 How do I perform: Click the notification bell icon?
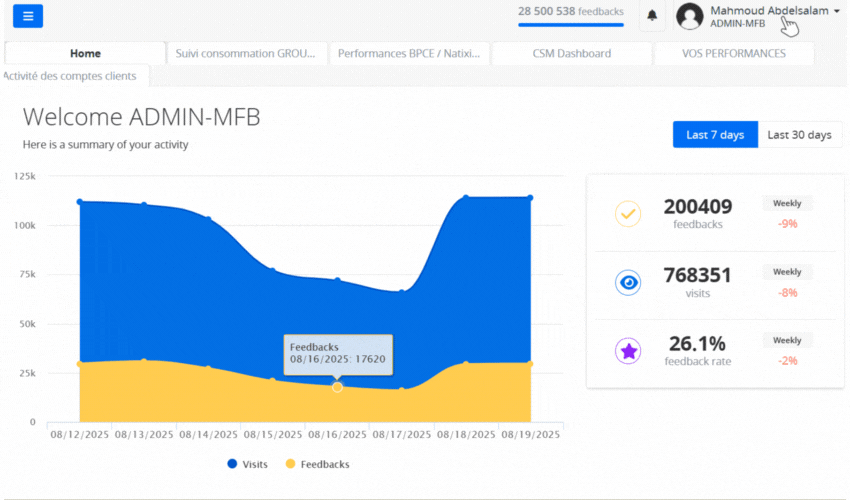point(652,16)
